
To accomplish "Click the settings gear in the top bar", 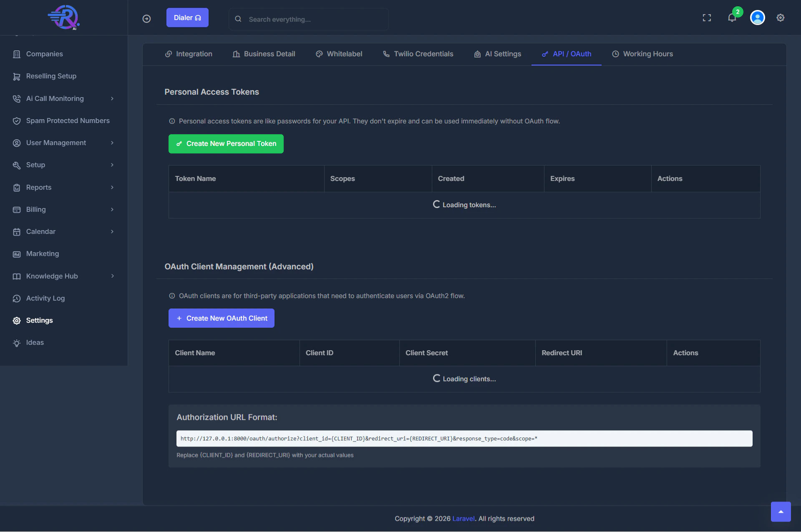I will [781, 18].
